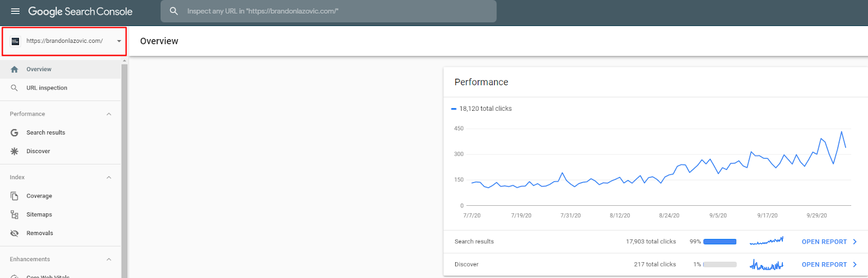868x278 pixels.
Task: Open Overview in the sidebar
Action: coord(60,69)
